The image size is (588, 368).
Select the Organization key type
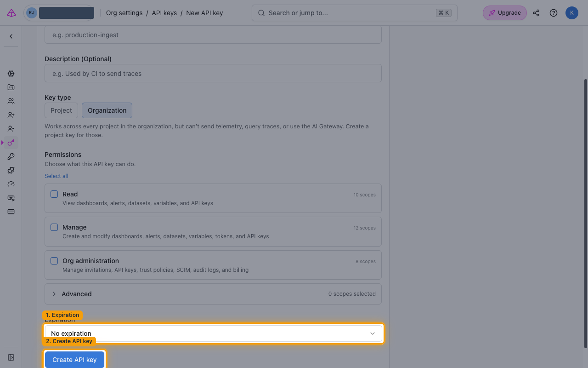(x=107, y=110)
